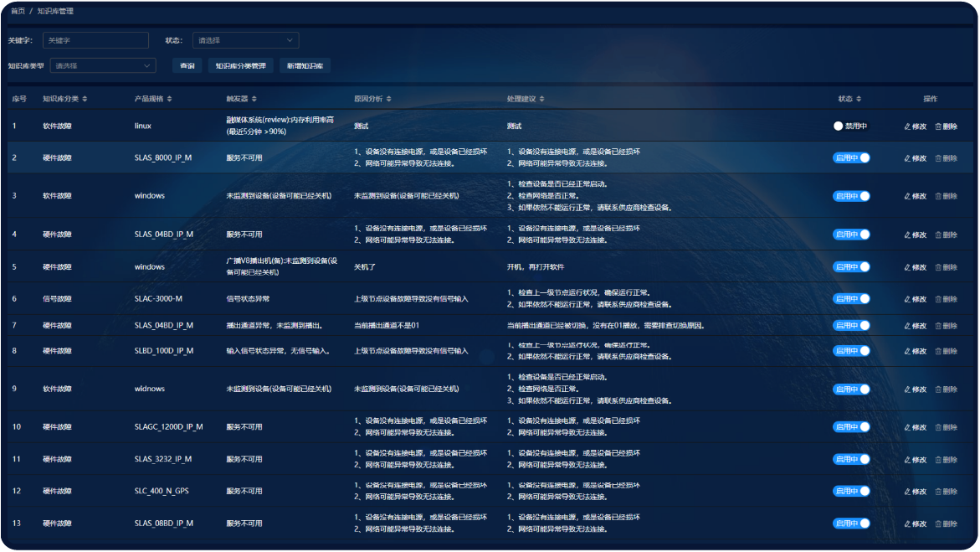Click the 查询 search button

(187, 65)
